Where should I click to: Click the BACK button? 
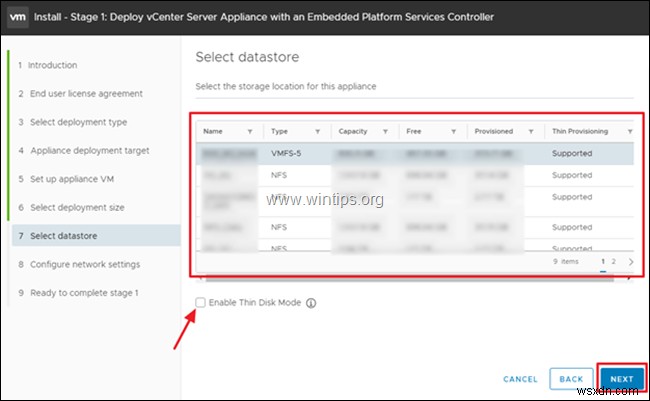(x=571, y=379)
